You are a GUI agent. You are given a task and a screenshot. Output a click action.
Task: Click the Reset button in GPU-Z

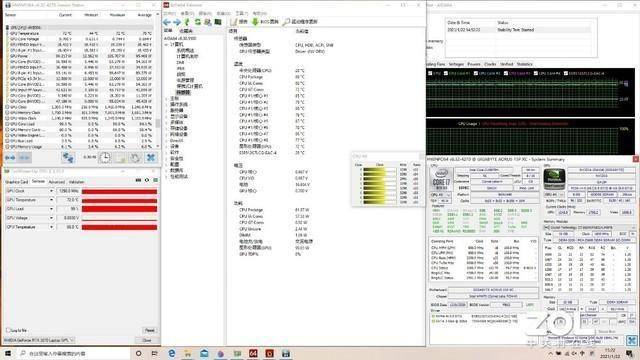[x=150, y=330]
